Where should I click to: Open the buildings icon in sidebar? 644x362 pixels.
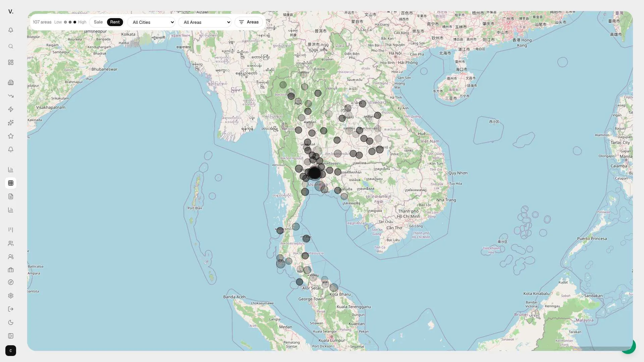tap(11, 82)
